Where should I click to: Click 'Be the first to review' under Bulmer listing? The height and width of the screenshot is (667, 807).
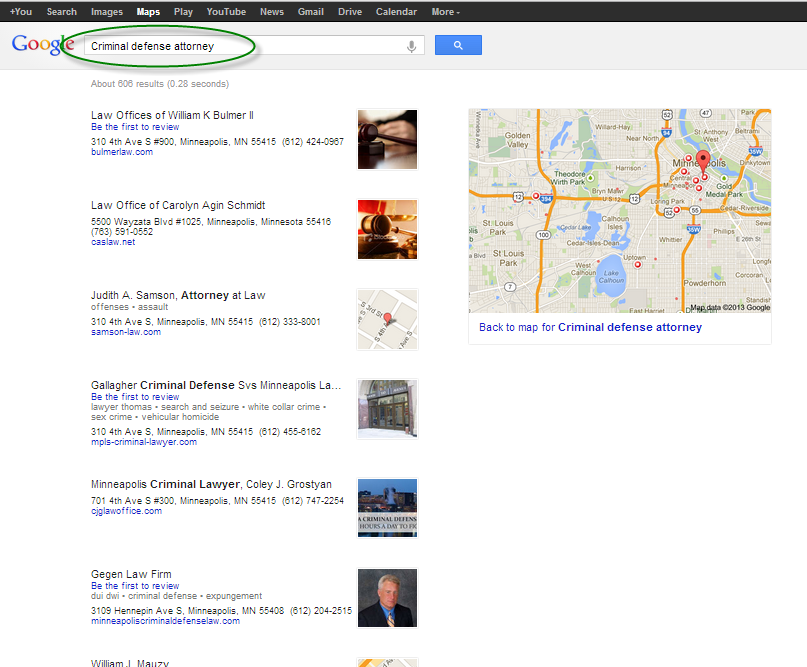point(135,127)
